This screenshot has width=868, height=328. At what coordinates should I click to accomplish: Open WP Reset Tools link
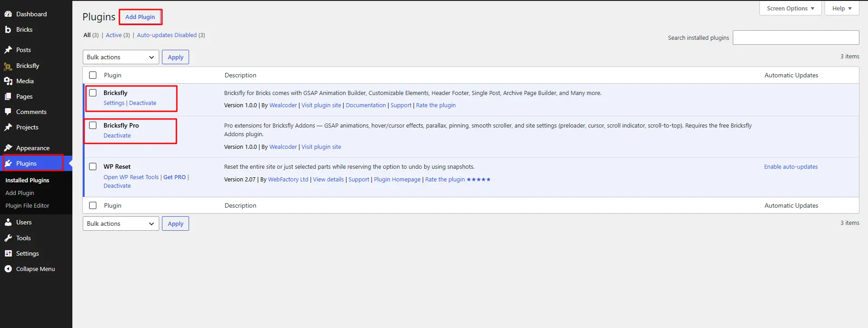131,177
